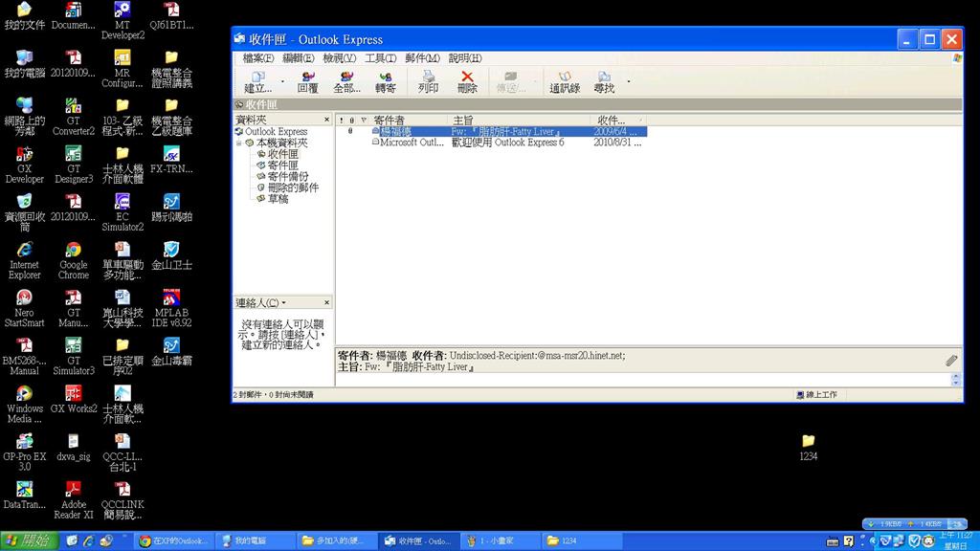The height and width of the screenshot is (551, 980).
Task: Open the Internet Explorer desktop icon
Action: pos(24,260)
